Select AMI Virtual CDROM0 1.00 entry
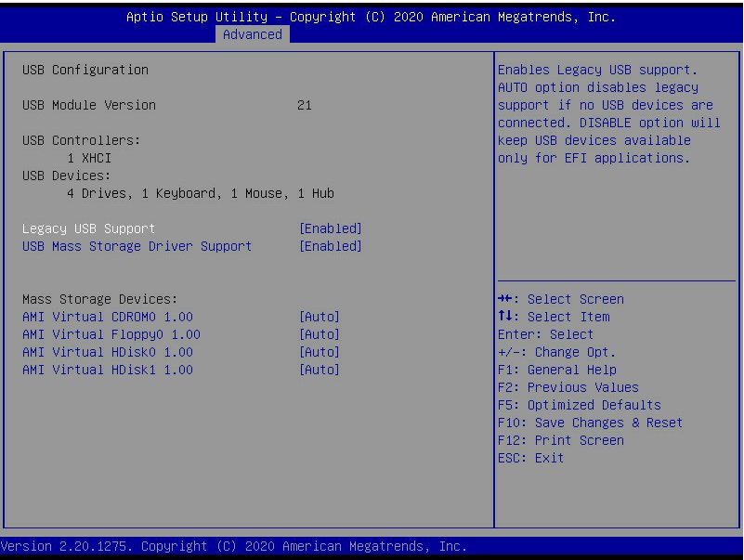This screenshot has height=560, width=744. point(108,317)
